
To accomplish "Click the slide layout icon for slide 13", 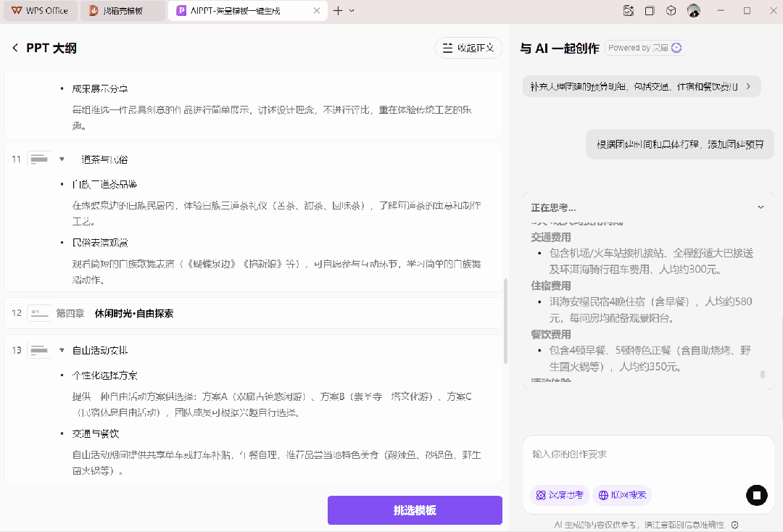I will tap(39, 350).
